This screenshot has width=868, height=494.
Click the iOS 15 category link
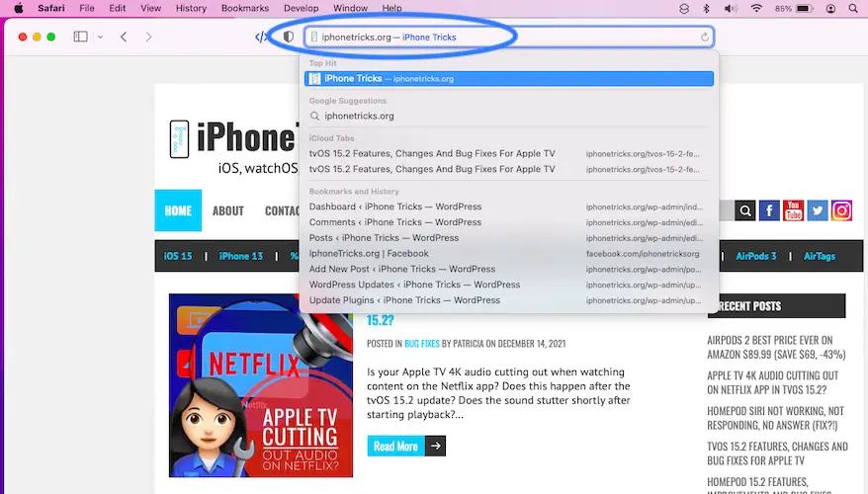(x=178, y=256)
